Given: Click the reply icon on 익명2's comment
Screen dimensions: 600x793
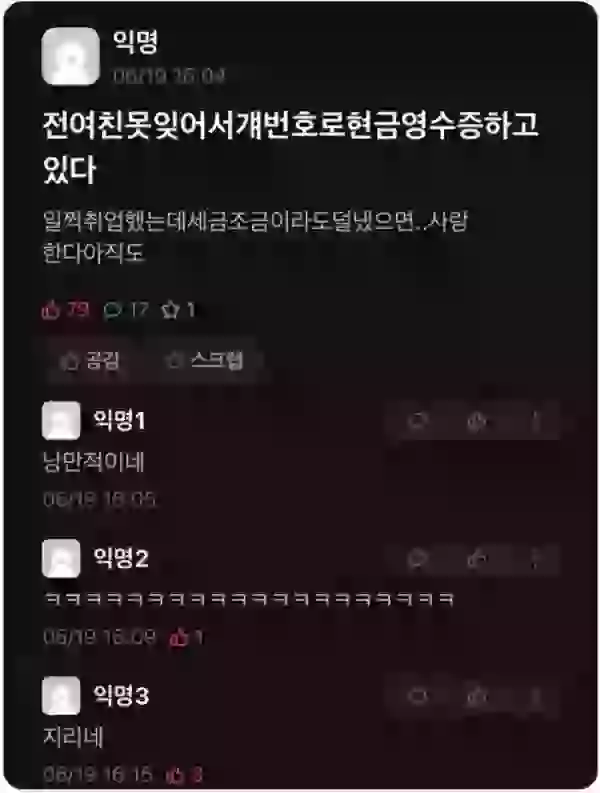Looking at the screenshot, I should (x=418, y=558).
